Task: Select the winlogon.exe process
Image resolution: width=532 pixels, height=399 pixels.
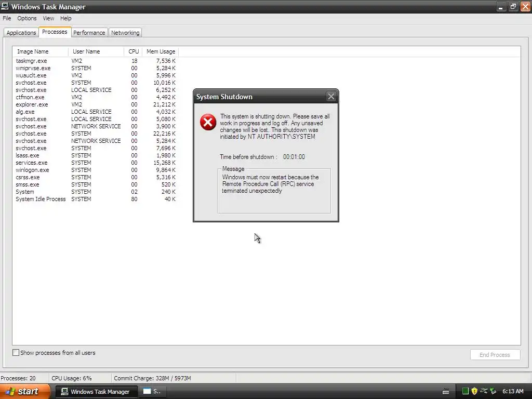Action: coord(96,170)
